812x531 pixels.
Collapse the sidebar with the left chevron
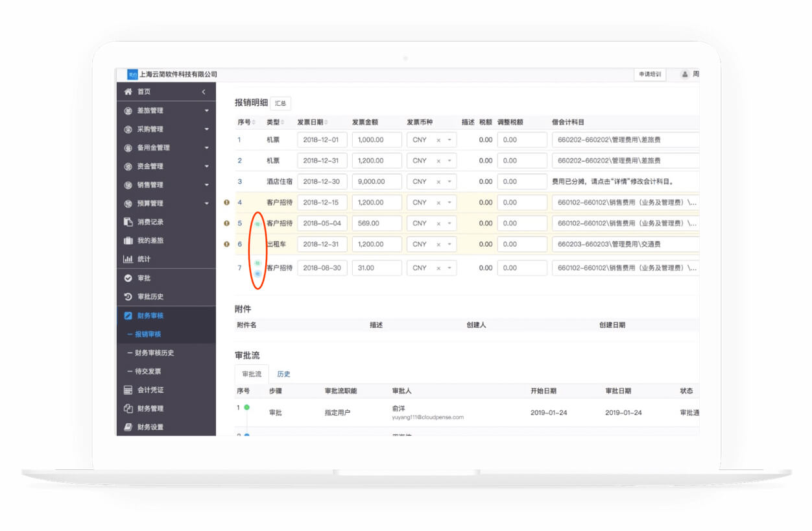[203, 92]
